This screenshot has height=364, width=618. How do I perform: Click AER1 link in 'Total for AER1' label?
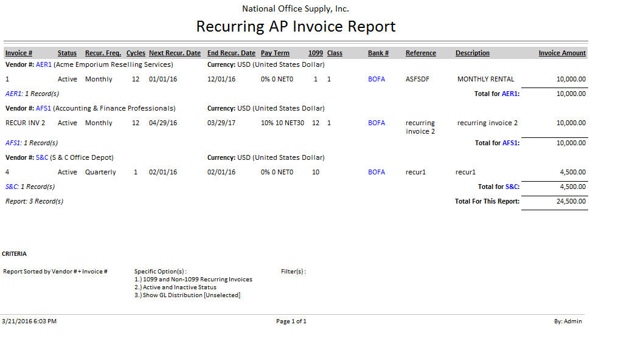pos(510,94)
